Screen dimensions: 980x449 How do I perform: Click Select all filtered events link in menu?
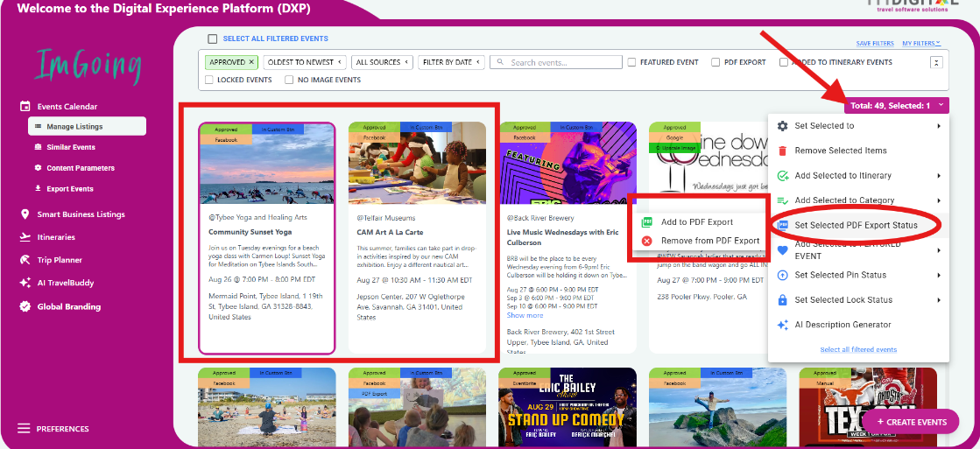click(x=858, y=350)
